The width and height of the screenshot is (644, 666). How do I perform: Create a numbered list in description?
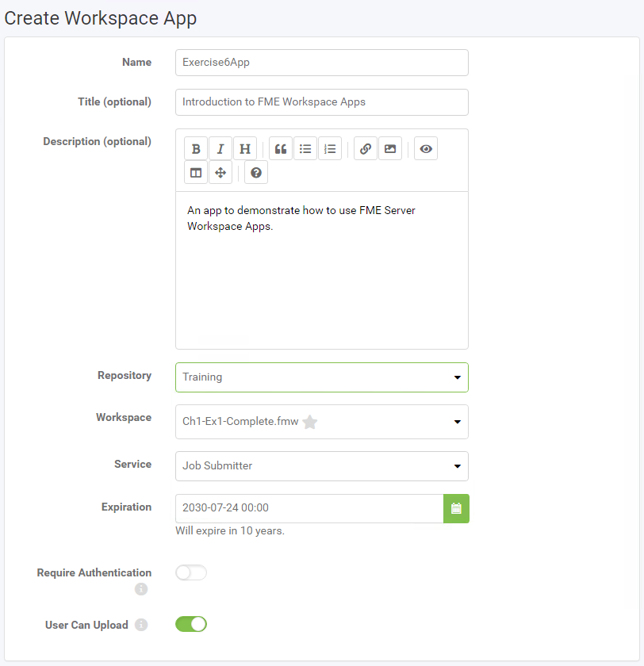point(330,149)
